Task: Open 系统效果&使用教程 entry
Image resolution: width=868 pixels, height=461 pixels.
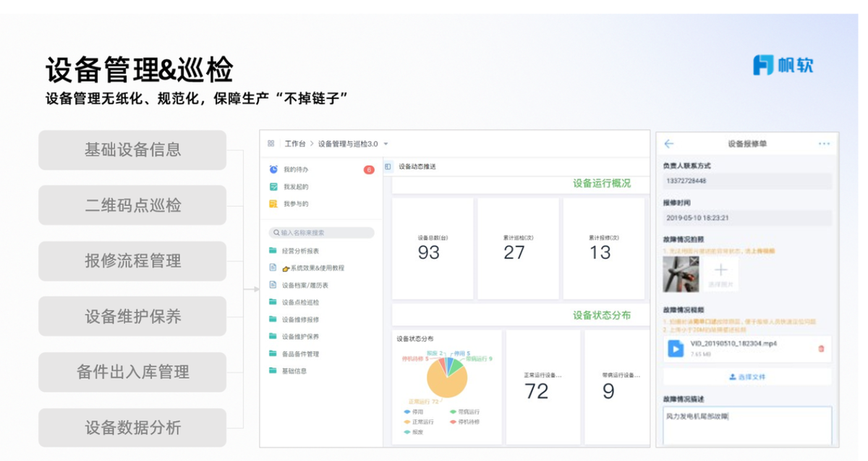Action: [x=313, y=268]
